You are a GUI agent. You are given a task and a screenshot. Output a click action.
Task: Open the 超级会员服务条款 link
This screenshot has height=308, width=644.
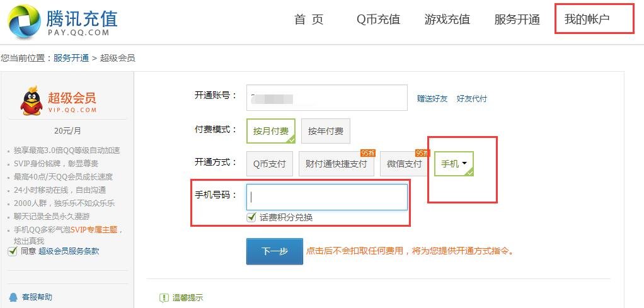pyautogui.click(x=69, y=251)
